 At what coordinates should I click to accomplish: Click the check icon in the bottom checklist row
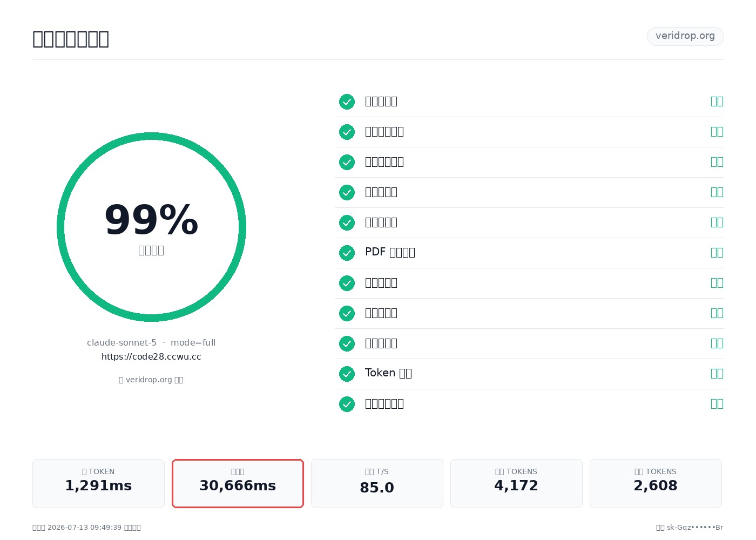(x=347, y=404)
